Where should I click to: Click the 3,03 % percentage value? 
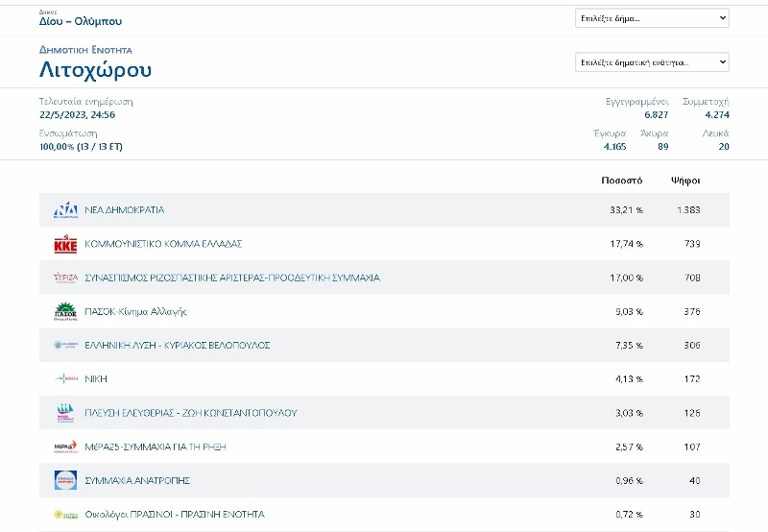tap(629, 413)
